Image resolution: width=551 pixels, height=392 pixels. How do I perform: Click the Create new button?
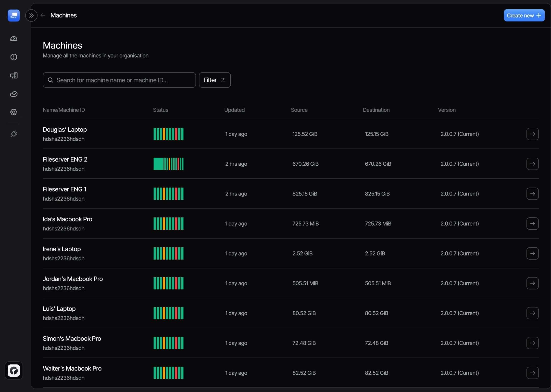click(x=524, y=16)
